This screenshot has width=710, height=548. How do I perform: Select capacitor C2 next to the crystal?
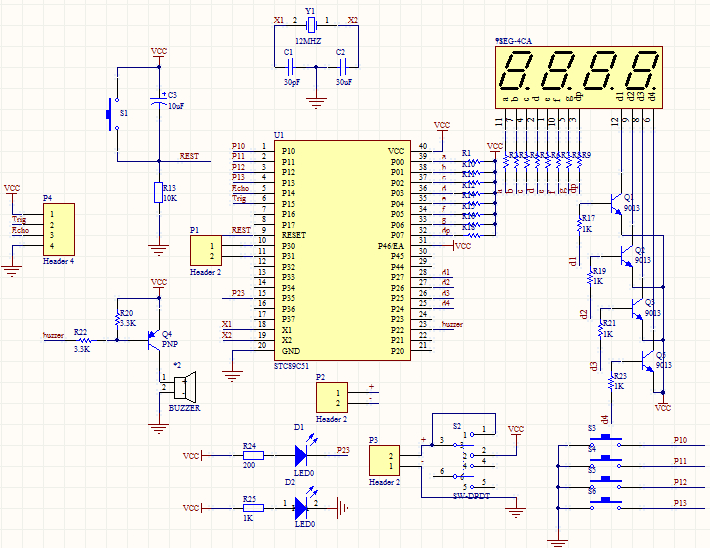(x=343, y=67)
